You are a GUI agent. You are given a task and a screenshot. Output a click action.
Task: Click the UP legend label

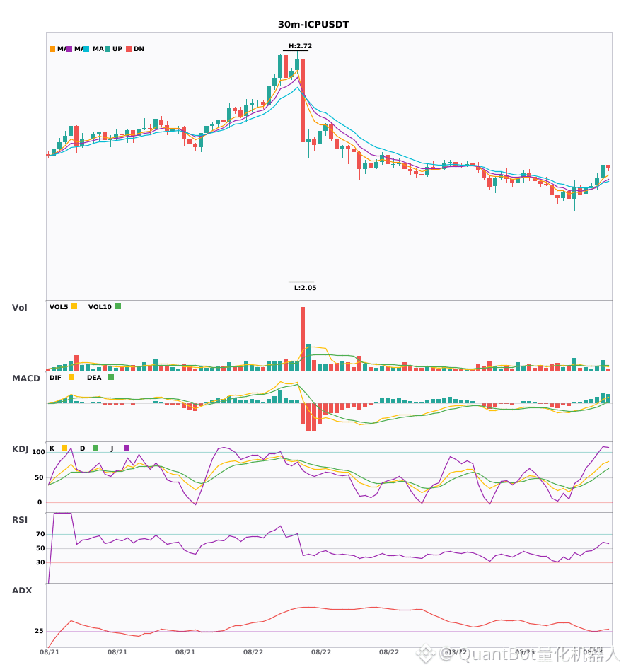(117, 49)
